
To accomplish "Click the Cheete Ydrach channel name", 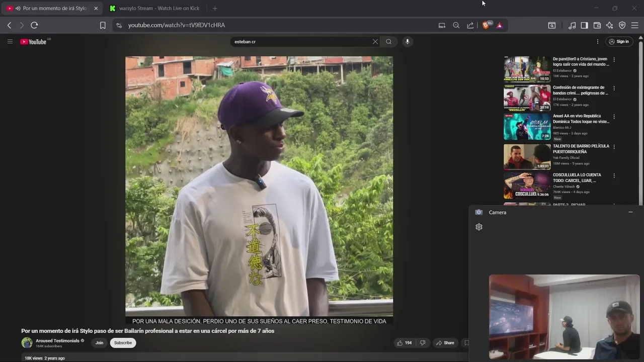I will (x=563, y=187).
